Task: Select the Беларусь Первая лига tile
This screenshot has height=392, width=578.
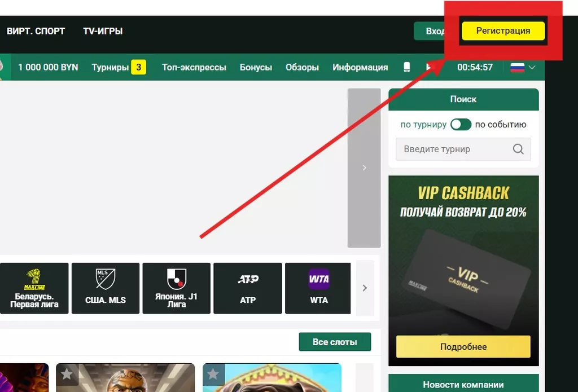Action: (34, 288)
